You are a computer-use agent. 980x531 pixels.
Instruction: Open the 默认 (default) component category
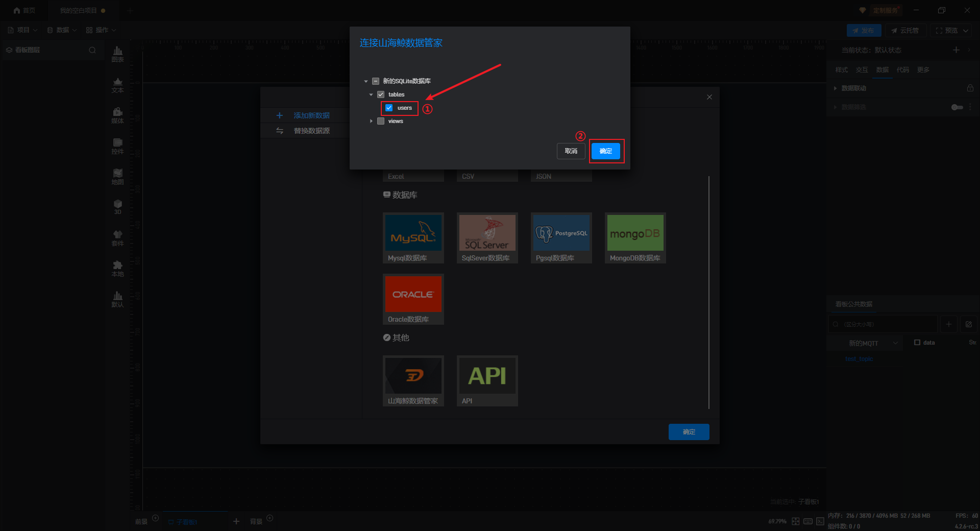tap(117, 299)
